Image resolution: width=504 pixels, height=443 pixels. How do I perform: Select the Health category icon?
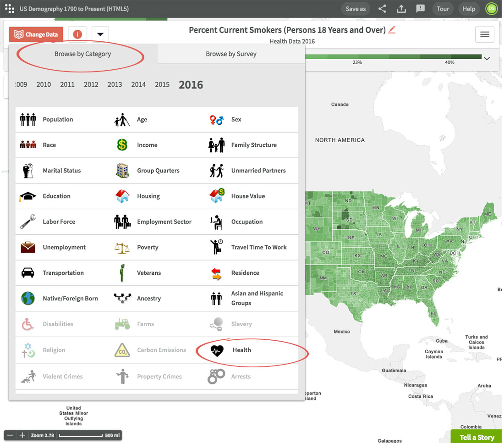click(x=215, y=349)
